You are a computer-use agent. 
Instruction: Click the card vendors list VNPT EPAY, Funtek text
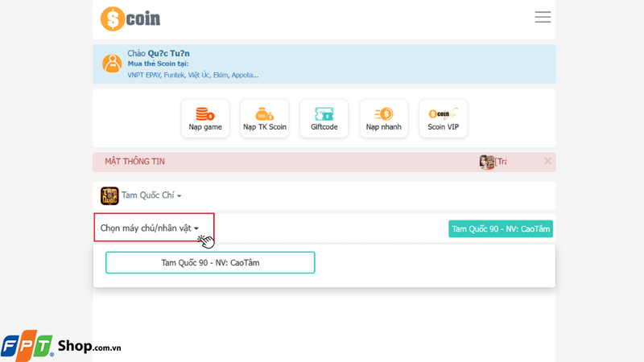193,75
